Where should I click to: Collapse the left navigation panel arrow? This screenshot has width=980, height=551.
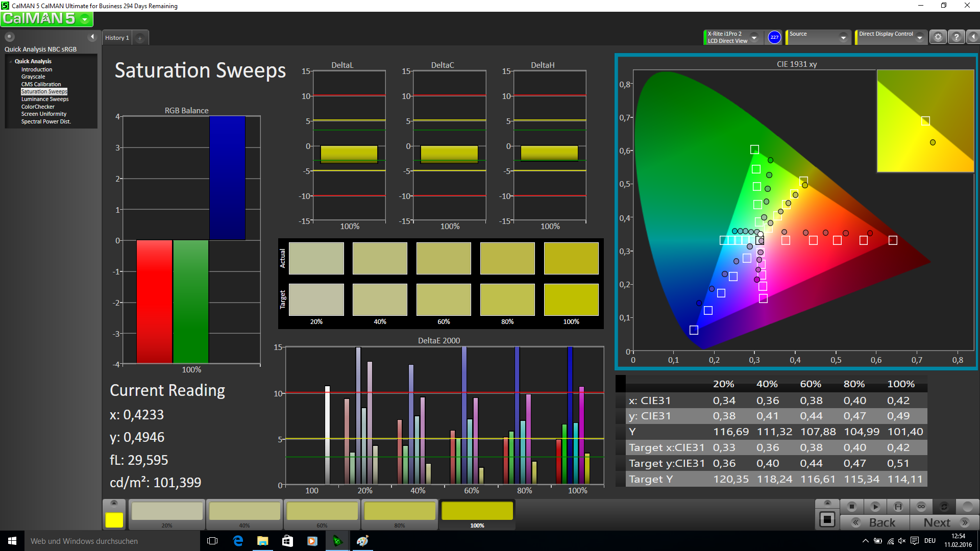92,37
